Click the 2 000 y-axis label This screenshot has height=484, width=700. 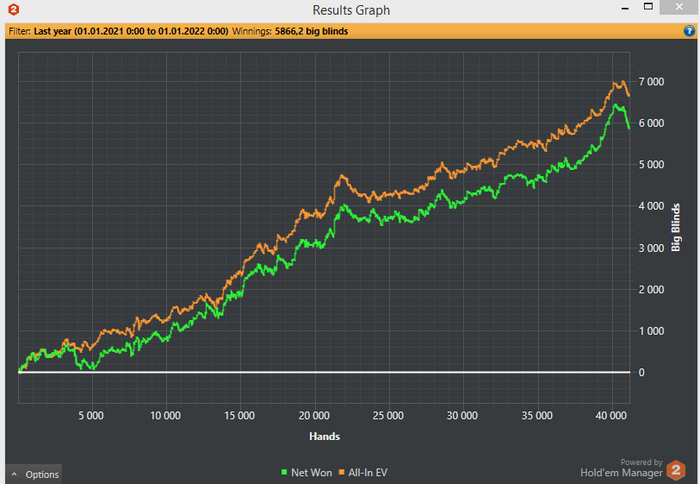(x=651, y=290)
